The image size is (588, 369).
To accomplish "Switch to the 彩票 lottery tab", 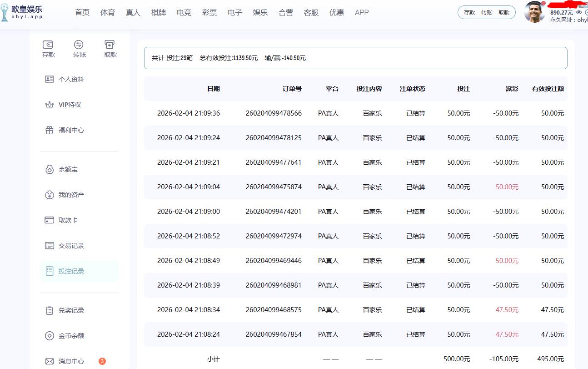I will tap(209, 12).
